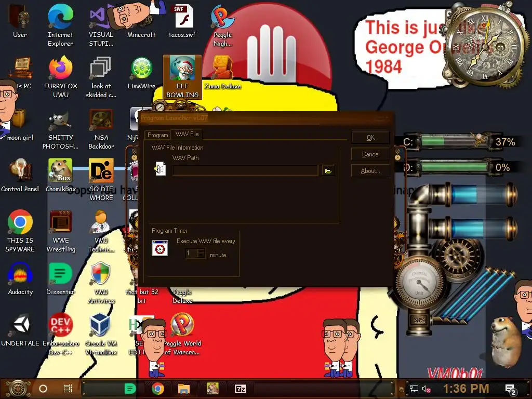Open Chrome from the taskbar

pos(157,389)
